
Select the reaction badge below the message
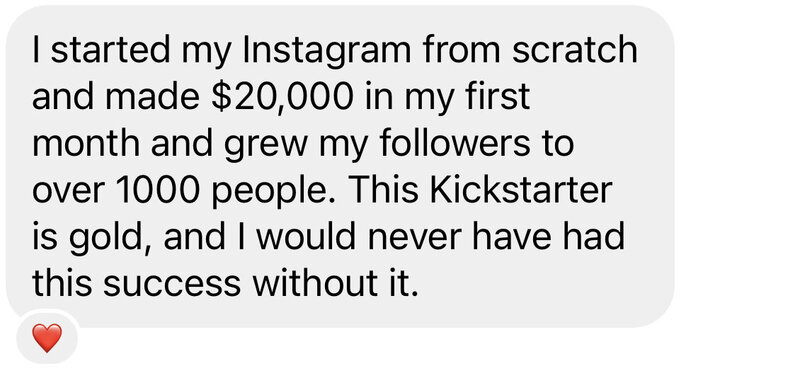coord(47,337)
